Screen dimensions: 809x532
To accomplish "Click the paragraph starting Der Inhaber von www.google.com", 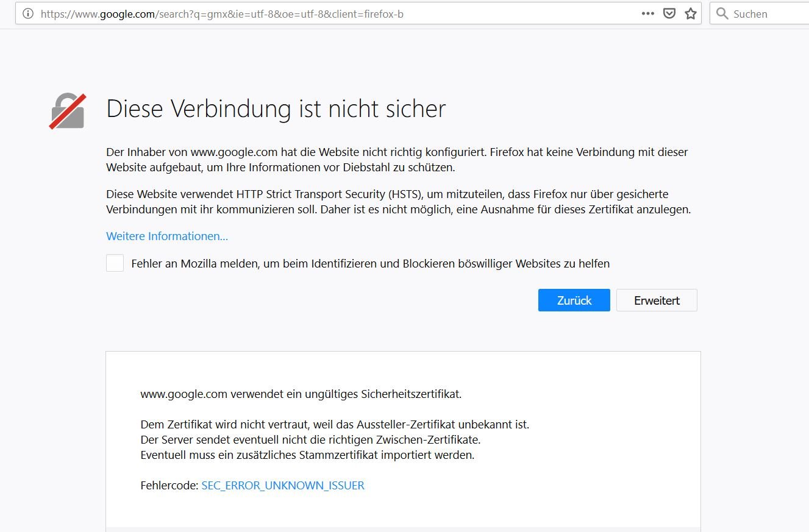I will (396, 159).
